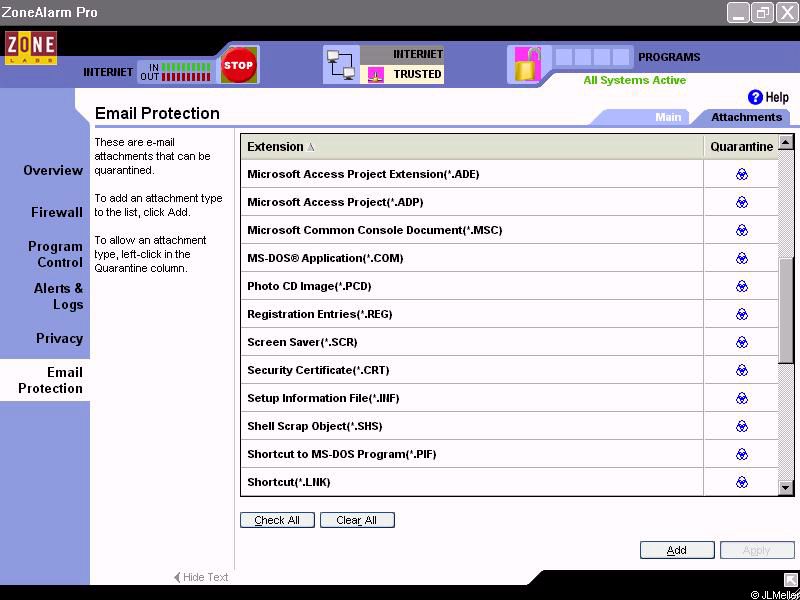Select the Shell Scrap Object(*.SHS) row text
This screenshot has width=800, height=600.
click(314, 426)
